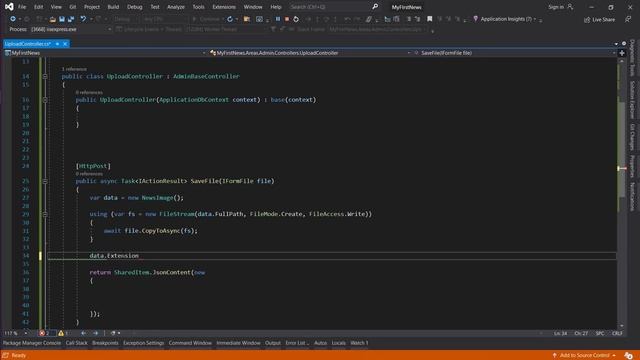Pin the UploadController.cs tab
The height and width of the screenshot is (360, 640).
[x=57, y=44]
